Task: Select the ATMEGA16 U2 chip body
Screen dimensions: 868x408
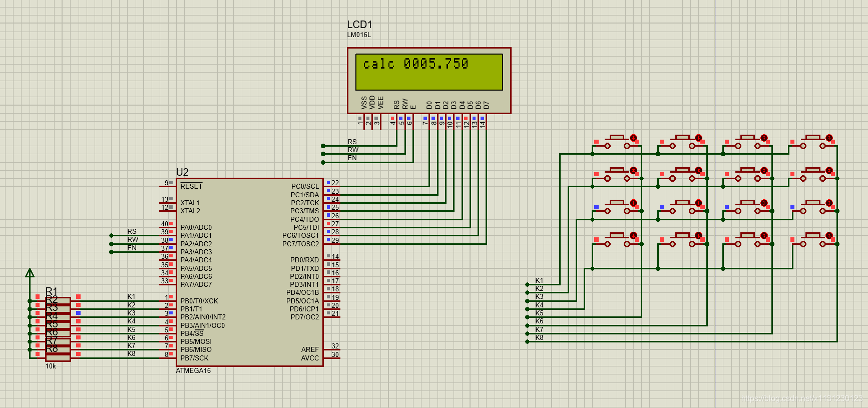Action: click(x=250, y=272)
